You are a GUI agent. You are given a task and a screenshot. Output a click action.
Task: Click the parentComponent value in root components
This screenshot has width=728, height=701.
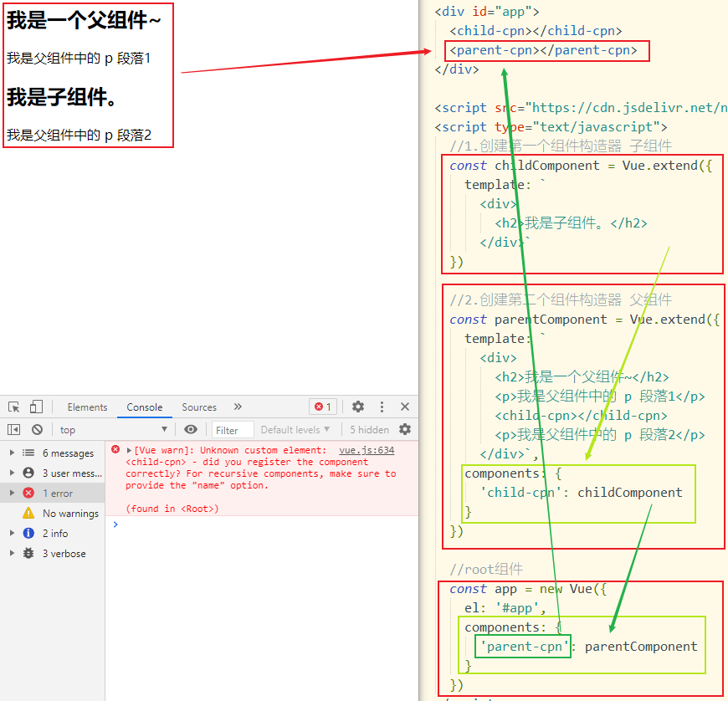click(641, 647)
